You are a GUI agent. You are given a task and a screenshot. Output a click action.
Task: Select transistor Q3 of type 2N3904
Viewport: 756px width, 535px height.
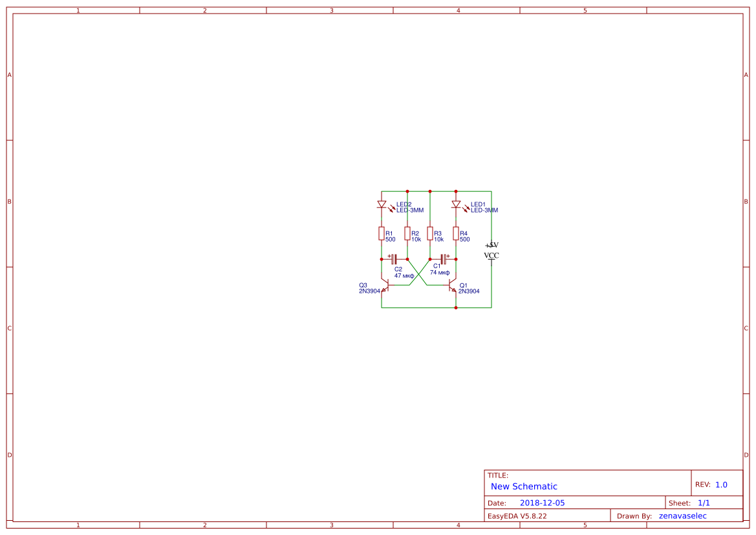[x=386, y=286]
